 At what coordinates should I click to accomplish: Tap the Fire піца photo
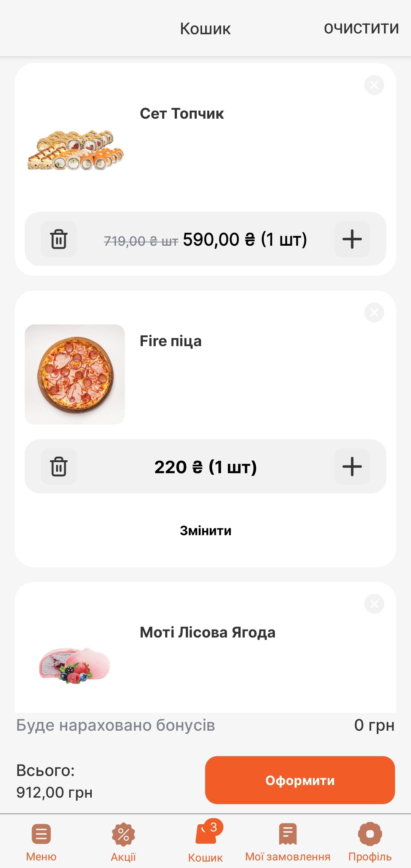[x=75, y=374]
